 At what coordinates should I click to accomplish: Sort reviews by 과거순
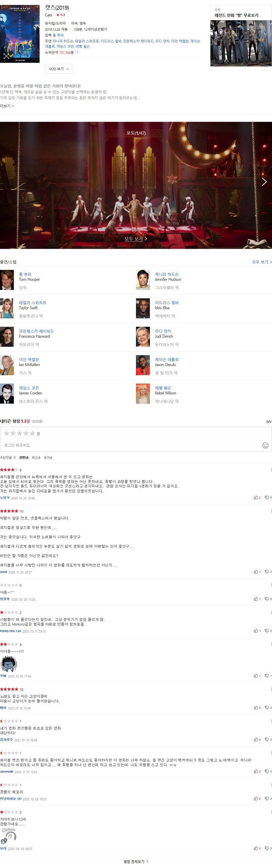tap(48, 457)
